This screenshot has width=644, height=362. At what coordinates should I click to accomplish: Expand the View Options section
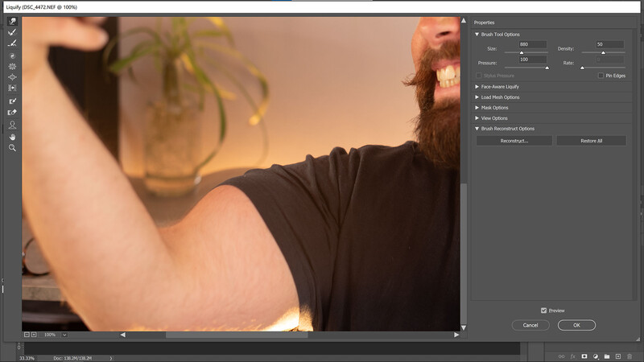[x=477, y=118]
